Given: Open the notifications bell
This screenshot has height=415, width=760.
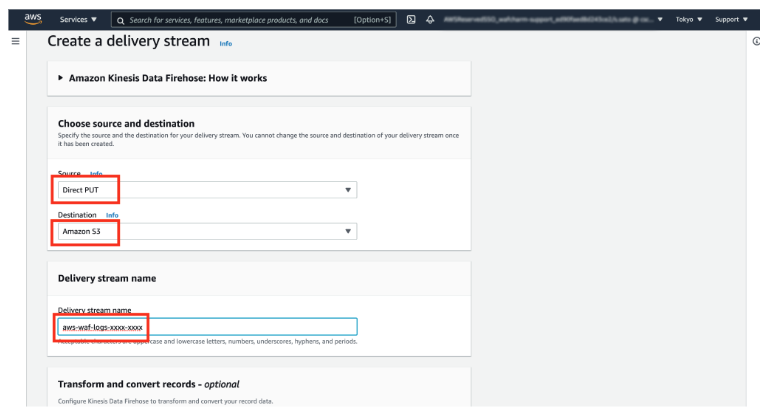Looking at the screenshot, I should [x=429, y=19].
